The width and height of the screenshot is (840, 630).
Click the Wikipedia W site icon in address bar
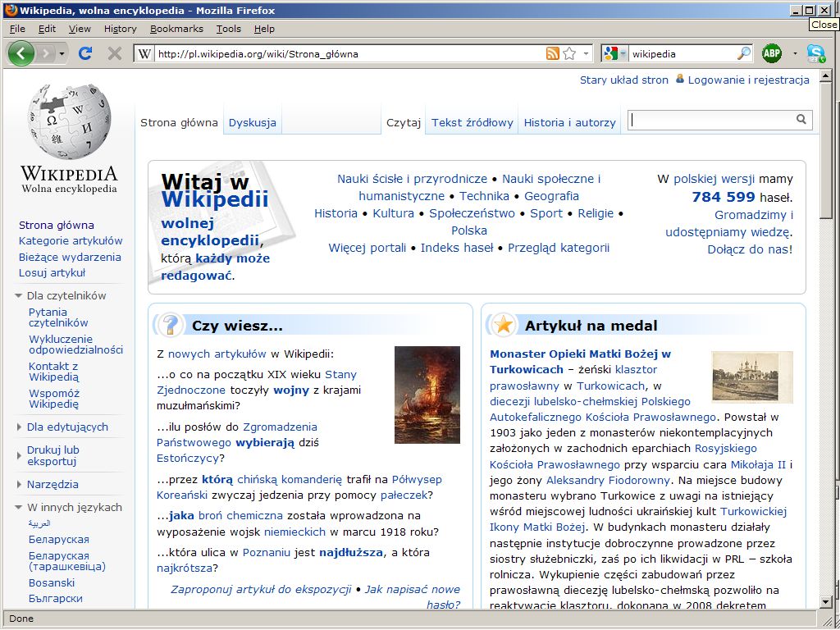point(144,53)
